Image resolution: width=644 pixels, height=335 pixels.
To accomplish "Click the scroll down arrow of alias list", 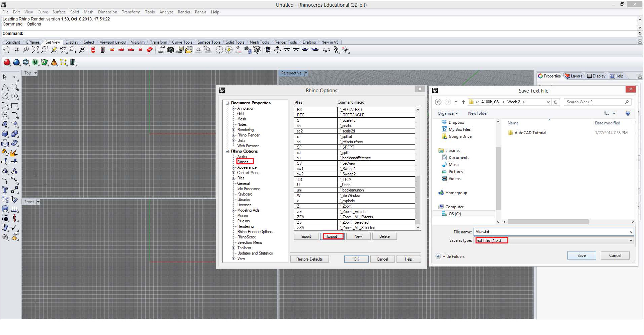I will tap(418, 227).
